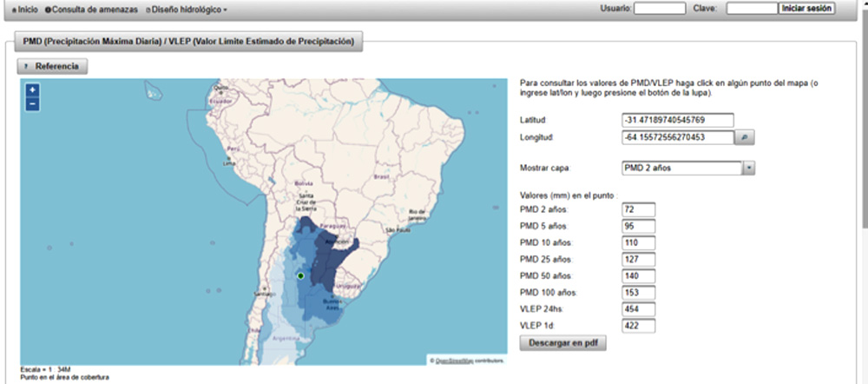
Task: Click the Longitud input field
Action: 678,137
